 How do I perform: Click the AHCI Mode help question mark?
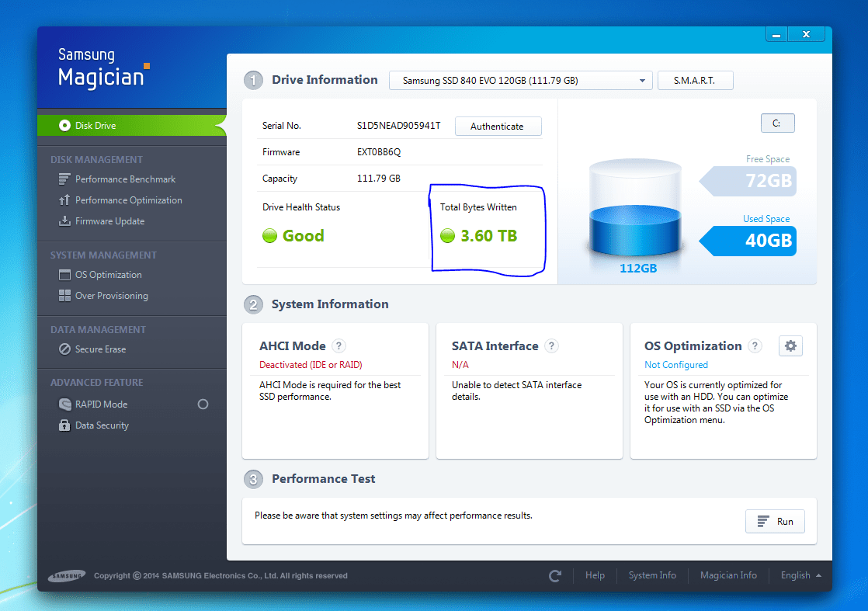click(339, 346)
